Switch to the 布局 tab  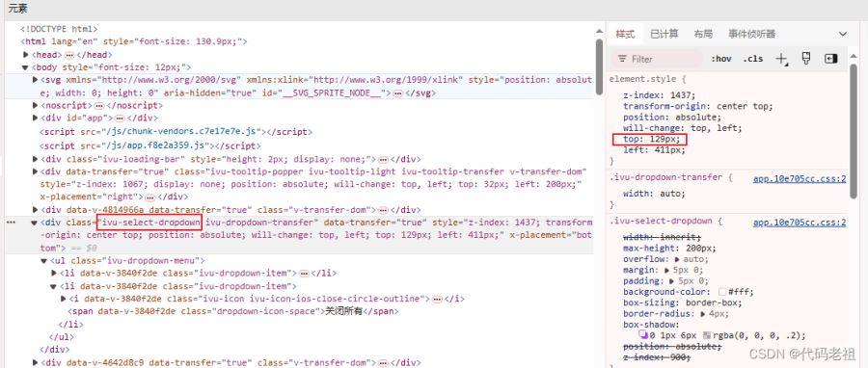tap(703, 35)
